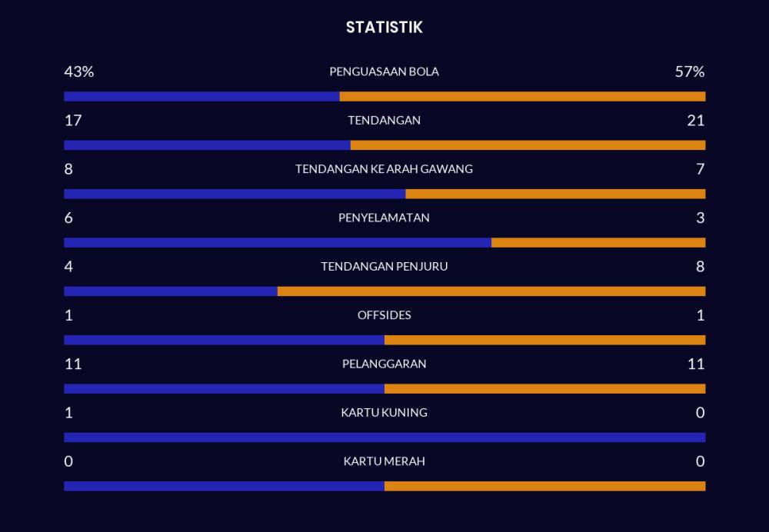769x532 pixels.
Task: Click blue shots-on-goal bar segment
Action: [235, 194]
